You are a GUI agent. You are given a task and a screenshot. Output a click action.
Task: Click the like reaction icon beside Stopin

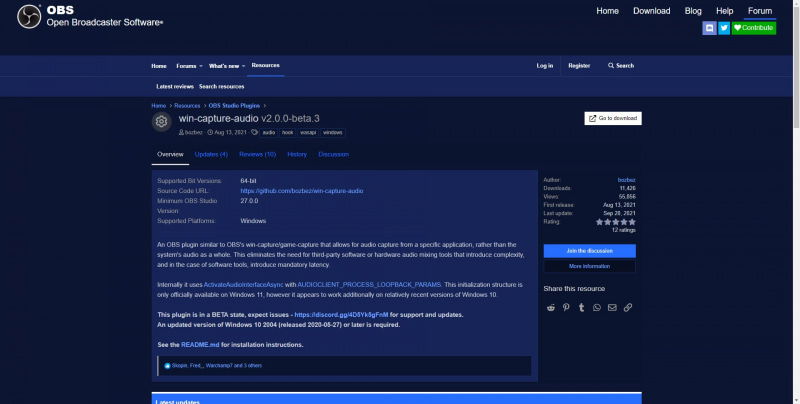coord(167,366)
